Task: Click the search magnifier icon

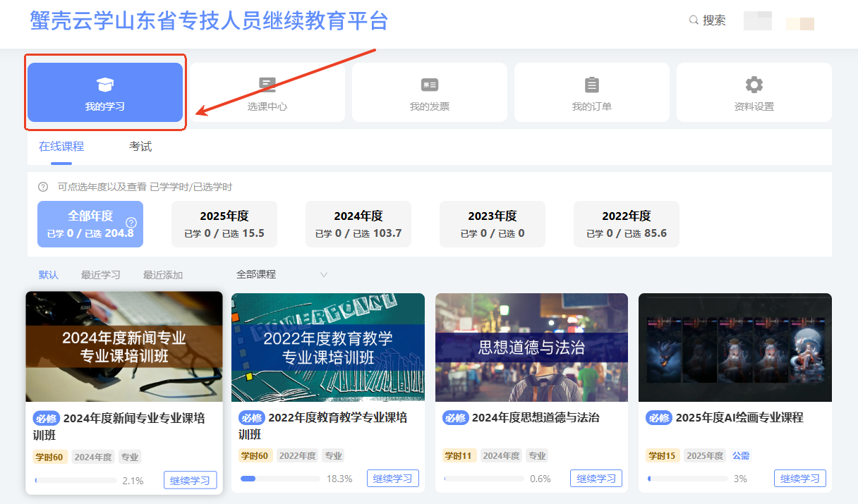Action: [x=694, y=20]
